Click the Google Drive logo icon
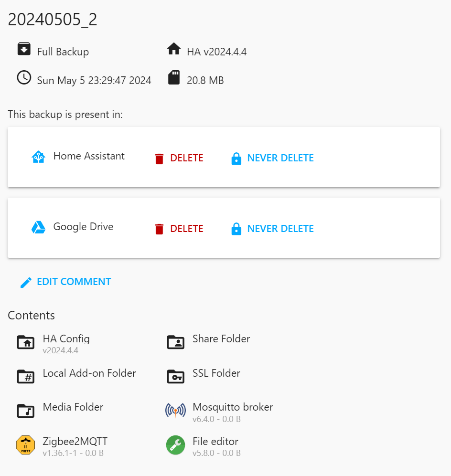The width and height of the screenshot is (451, 476). [39, 227]
